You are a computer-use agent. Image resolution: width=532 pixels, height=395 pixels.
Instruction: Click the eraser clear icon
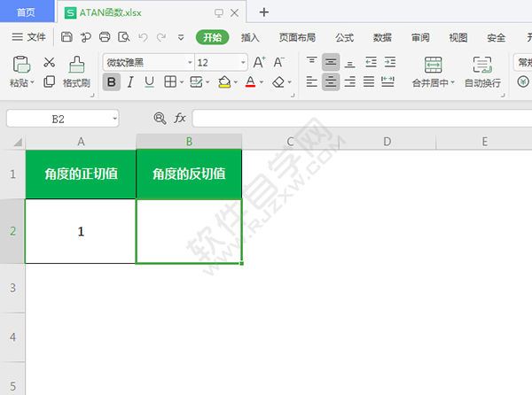pyautogui.click(x=278, y=82)
